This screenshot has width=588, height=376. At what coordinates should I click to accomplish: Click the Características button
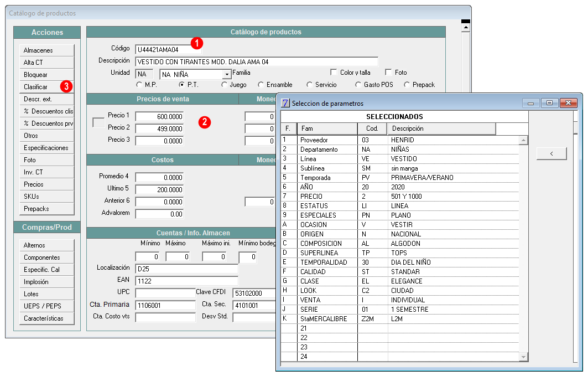click(x=47, y=318)
